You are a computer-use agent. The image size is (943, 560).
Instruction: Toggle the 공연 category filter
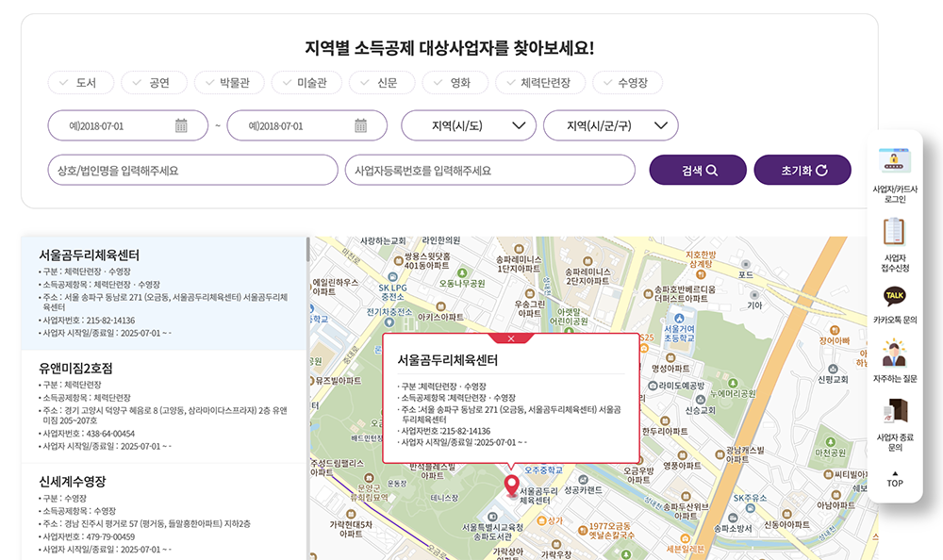pos(154,83)
